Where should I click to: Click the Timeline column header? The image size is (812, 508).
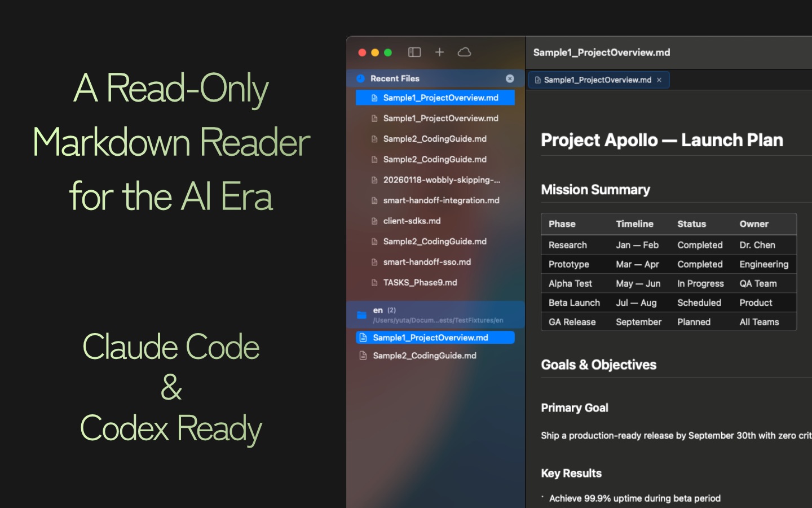point(635,224)
